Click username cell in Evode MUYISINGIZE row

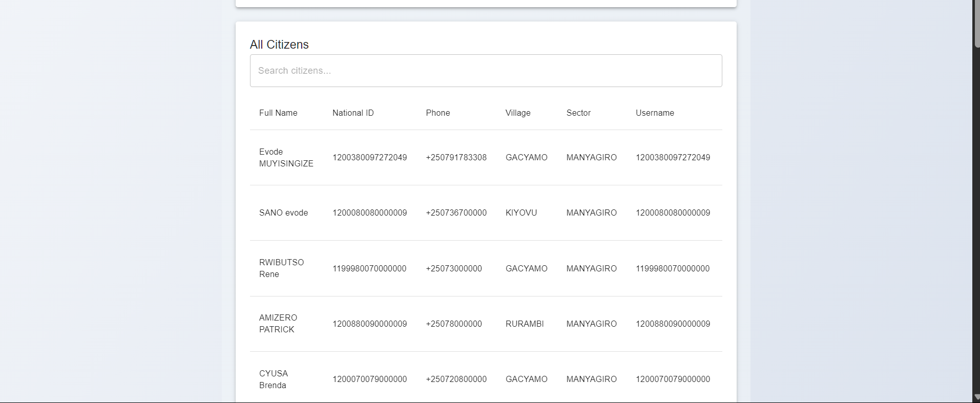pyautogui.click(x=673, y=157)
